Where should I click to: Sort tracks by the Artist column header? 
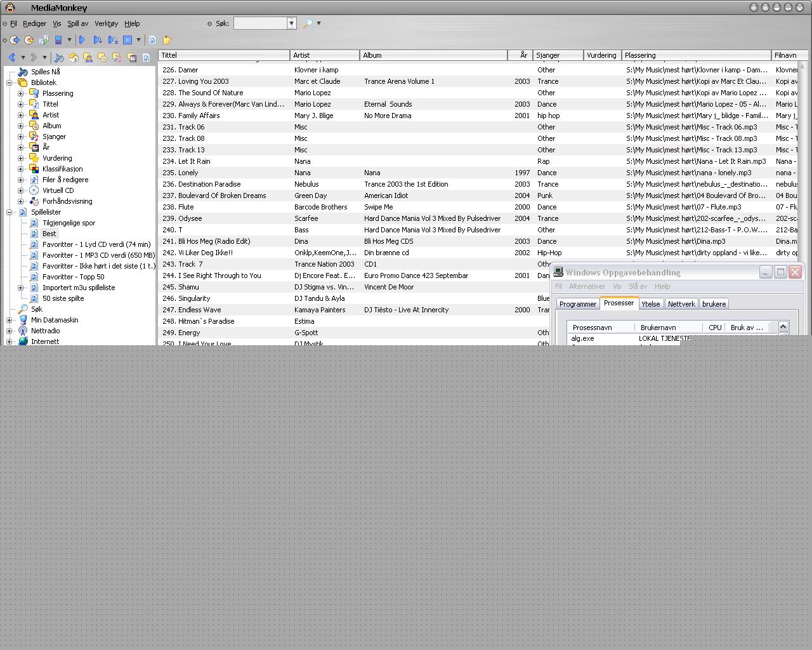[x=324, y=55]
